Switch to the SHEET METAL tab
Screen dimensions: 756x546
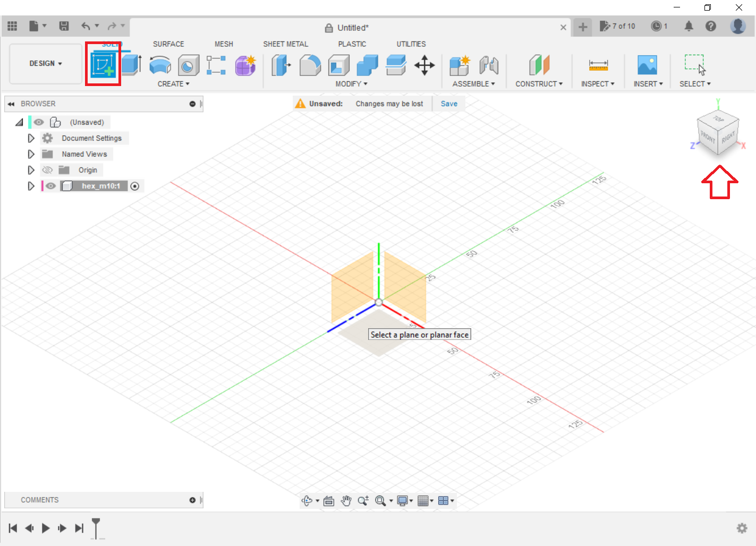(285, 44)
